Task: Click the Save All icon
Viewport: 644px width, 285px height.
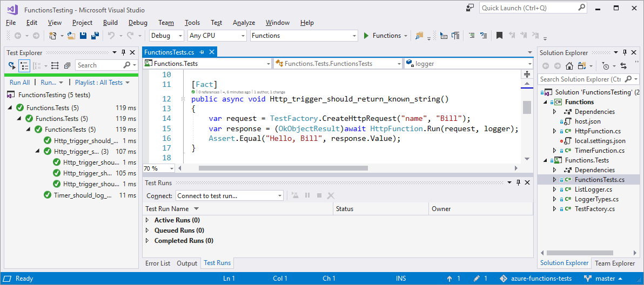Action: (x=95, y=36)
